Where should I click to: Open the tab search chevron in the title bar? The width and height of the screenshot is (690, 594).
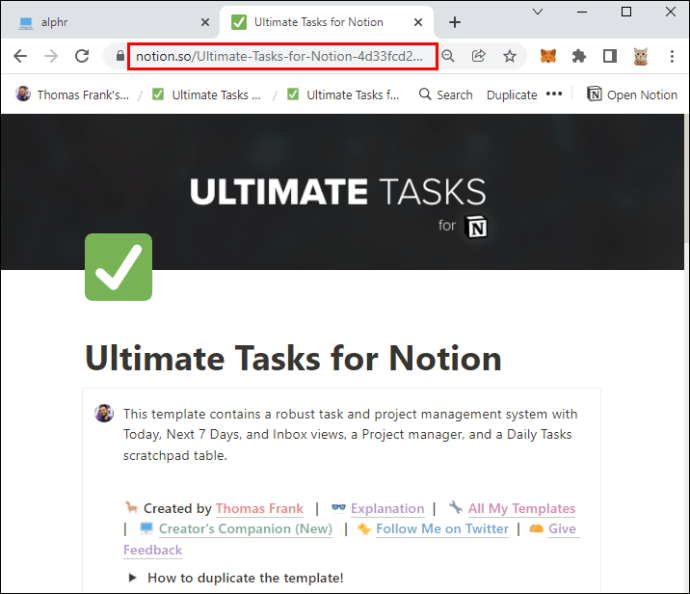(x=538, y=12)
